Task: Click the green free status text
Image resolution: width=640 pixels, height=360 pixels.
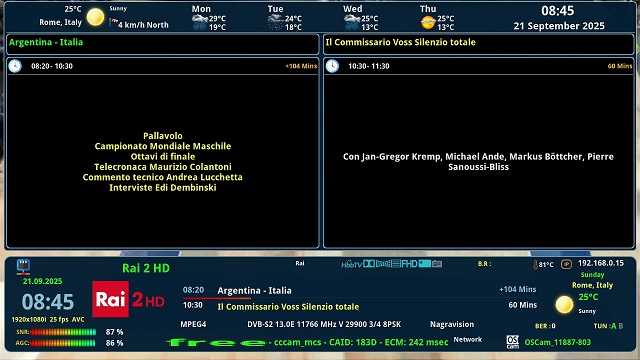Action: point(216,342)
